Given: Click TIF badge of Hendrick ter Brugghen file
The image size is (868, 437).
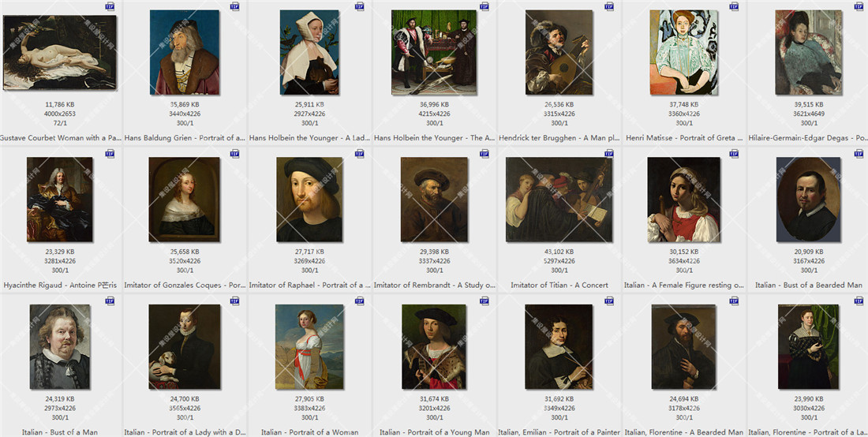Looking at the screenshot, I should click(x=609, y=6).
